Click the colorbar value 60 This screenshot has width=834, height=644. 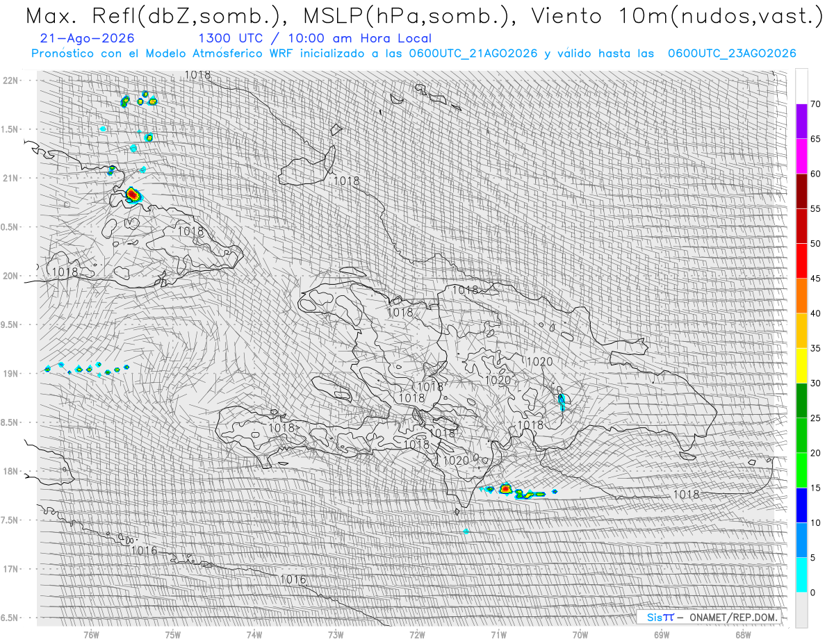(815, 174)
